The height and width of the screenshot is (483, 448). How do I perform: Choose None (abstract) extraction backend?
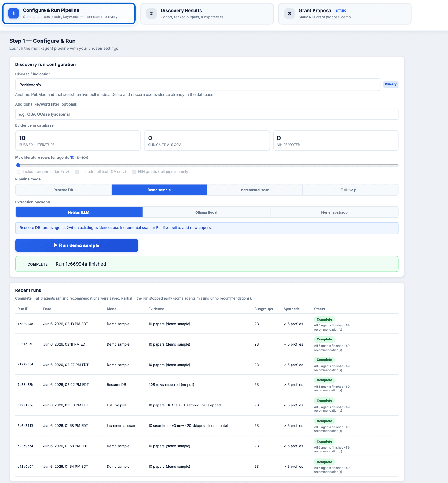coord(335,212)
